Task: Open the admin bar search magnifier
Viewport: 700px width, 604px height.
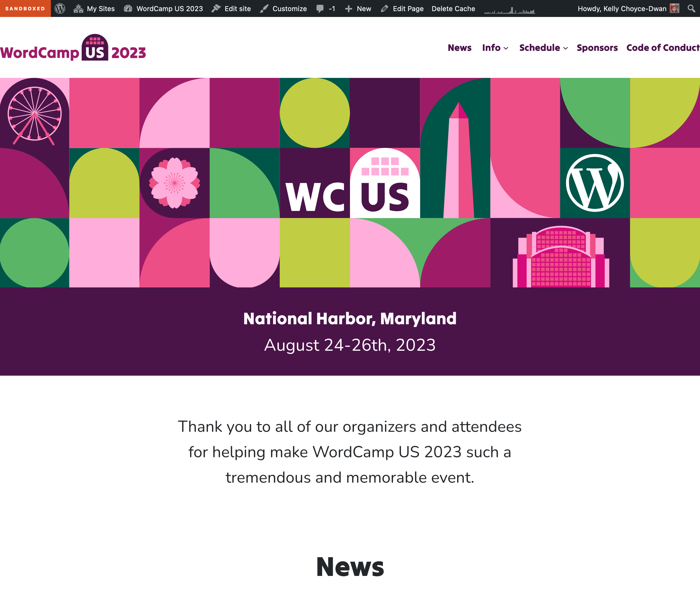Action: [692, 8]
